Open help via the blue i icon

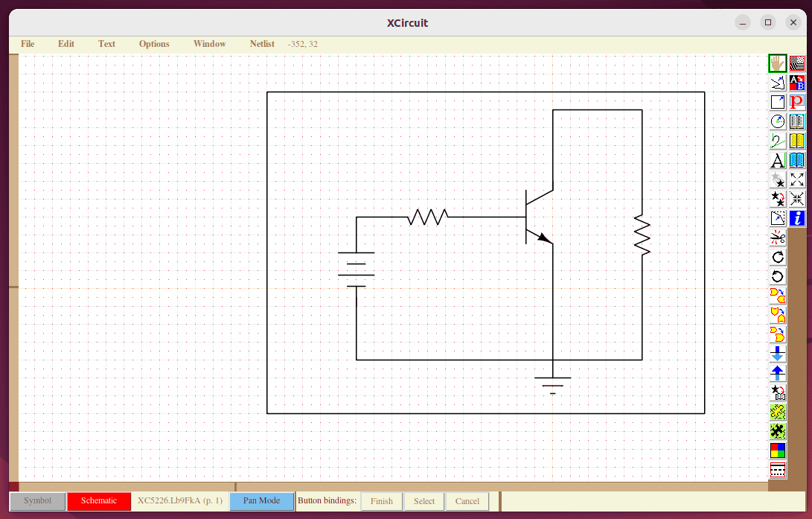796,218
